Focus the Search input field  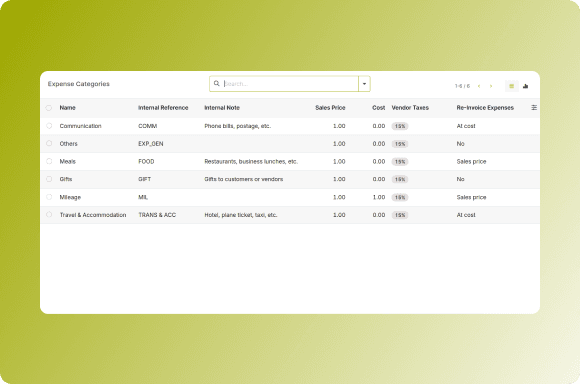(x=290, y=84)
